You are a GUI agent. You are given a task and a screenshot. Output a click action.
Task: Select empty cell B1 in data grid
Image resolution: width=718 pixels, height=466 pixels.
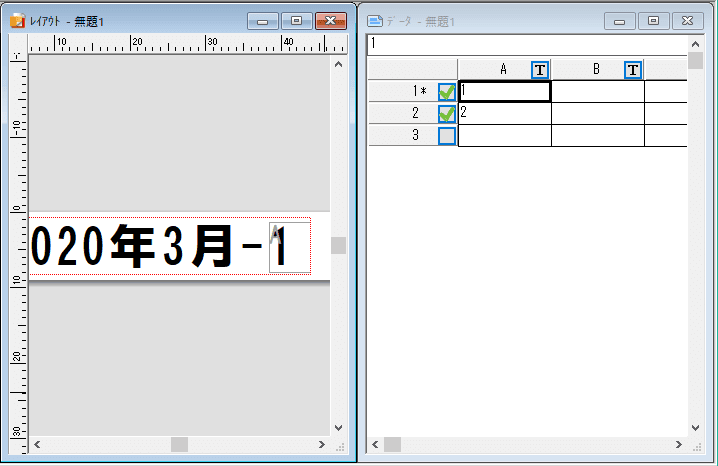(597, 91)
